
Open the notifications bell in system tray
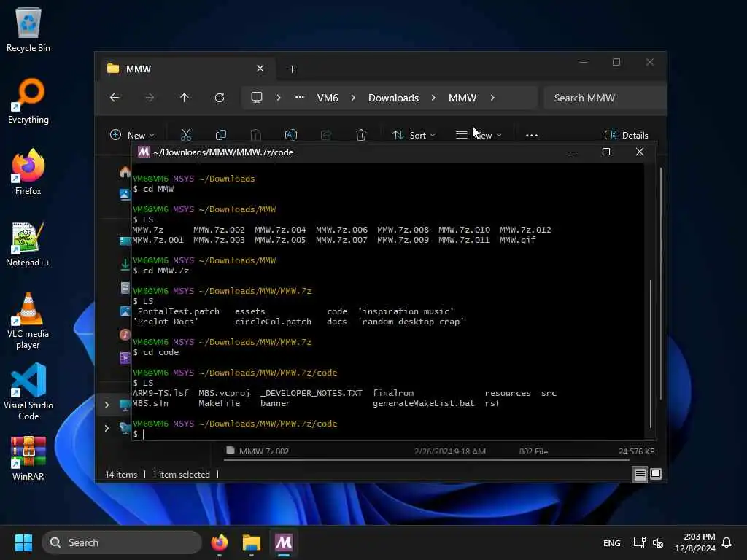(x=727, y=542)
